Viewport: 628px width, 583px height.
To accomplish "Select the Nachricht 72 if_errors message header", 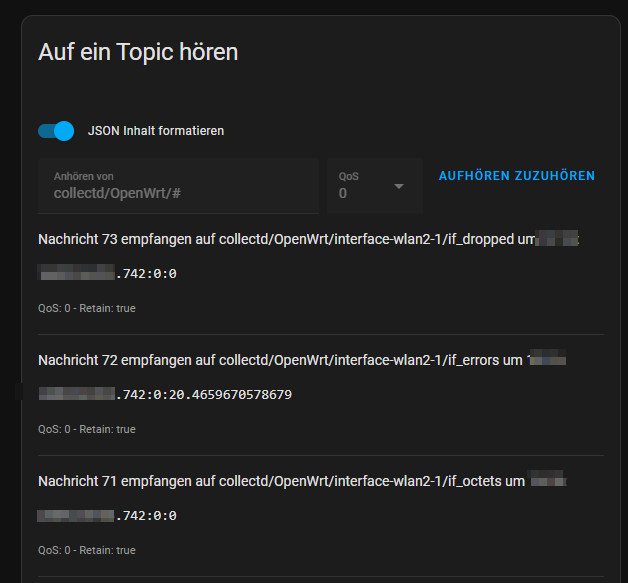I will pyautogui.click(x=281, y=360).
